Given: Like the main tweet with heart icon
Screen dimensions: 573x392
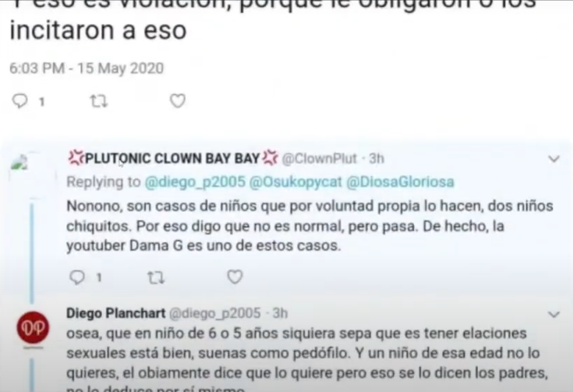Looking at the screenshot, I should pyautogui.click(x=178, y=101).
